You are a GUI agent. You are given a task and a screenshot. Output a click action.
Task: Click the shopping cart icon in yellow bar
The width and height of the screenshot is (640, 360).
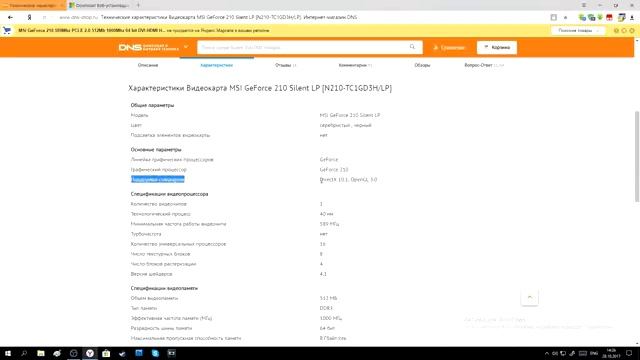(7, 30)
